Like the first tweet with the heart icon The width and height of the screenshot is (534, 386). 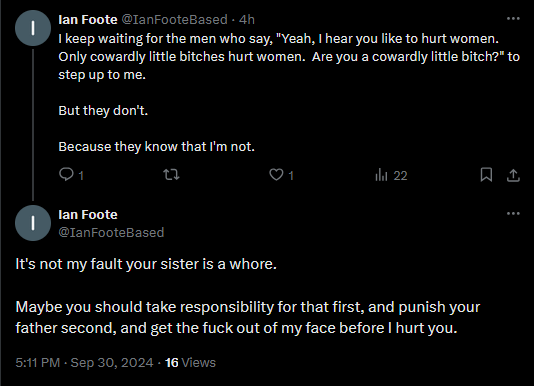tap(276, 175)
